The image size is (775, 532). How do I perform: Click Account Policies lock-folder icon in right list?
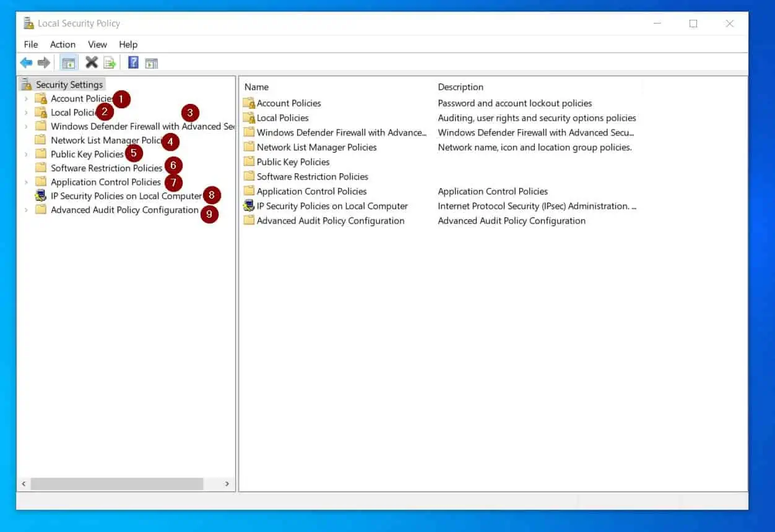[249, 103]
